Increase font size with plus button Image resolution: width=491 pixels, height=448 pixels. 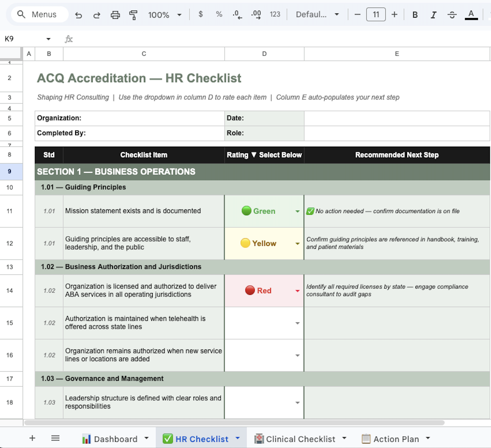394,14
